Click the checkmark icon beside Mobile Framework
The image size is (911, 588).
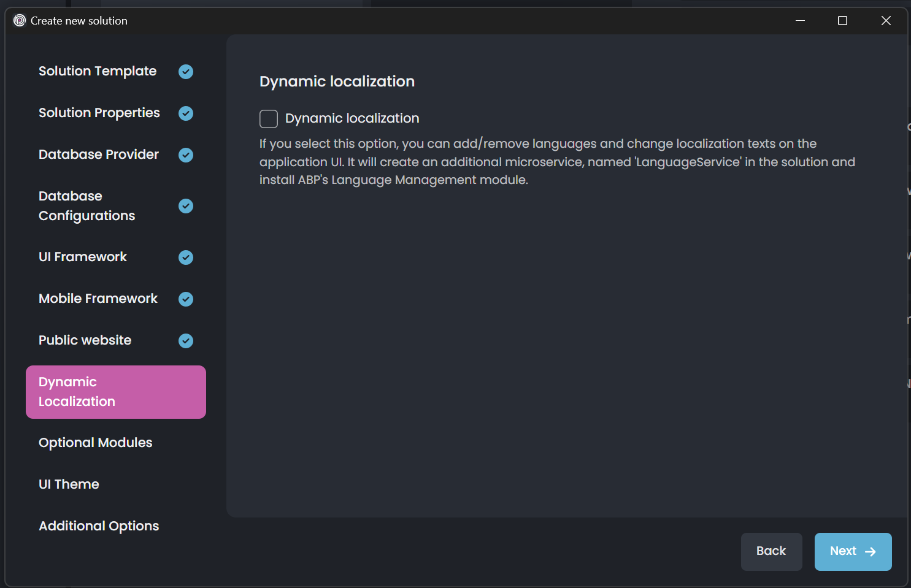186,299
